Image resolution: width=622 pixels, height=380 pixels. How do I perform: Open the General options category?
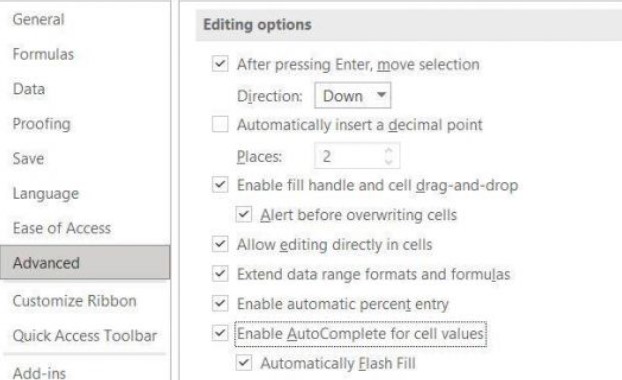(38, 19)
